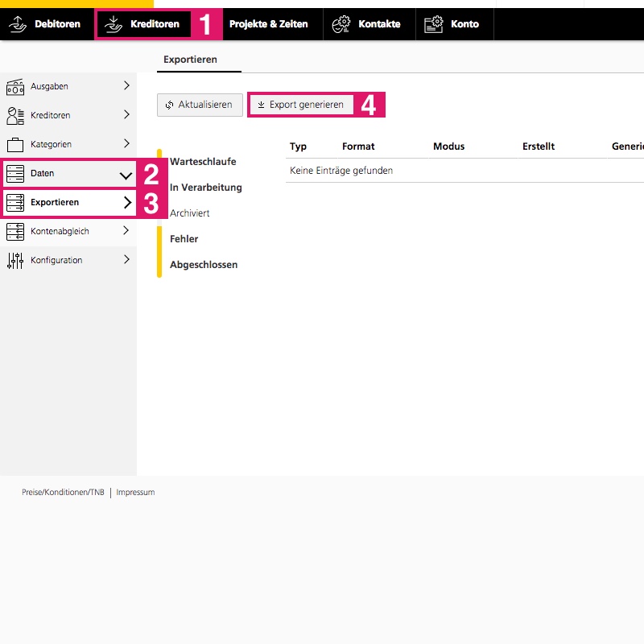Click the Kategorien briefcase icon
This screenshot has height=644, width=644.
coord(15,145)
